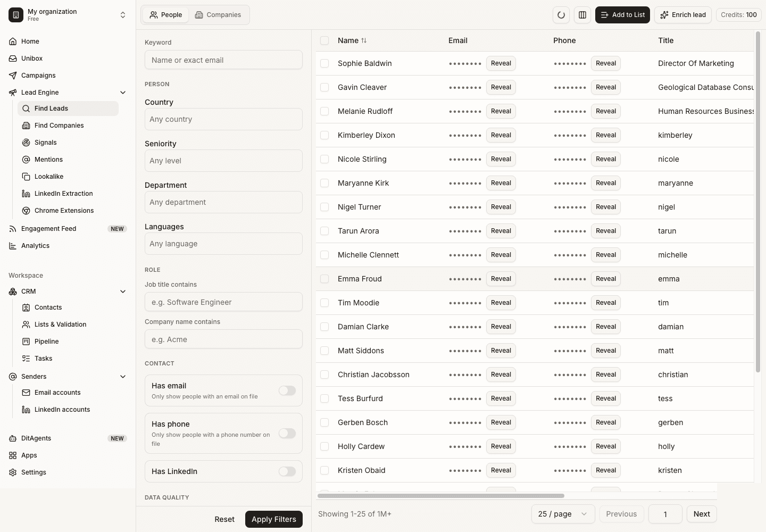
Task: Switch to the Companies tab
Action: coord(218,15)
